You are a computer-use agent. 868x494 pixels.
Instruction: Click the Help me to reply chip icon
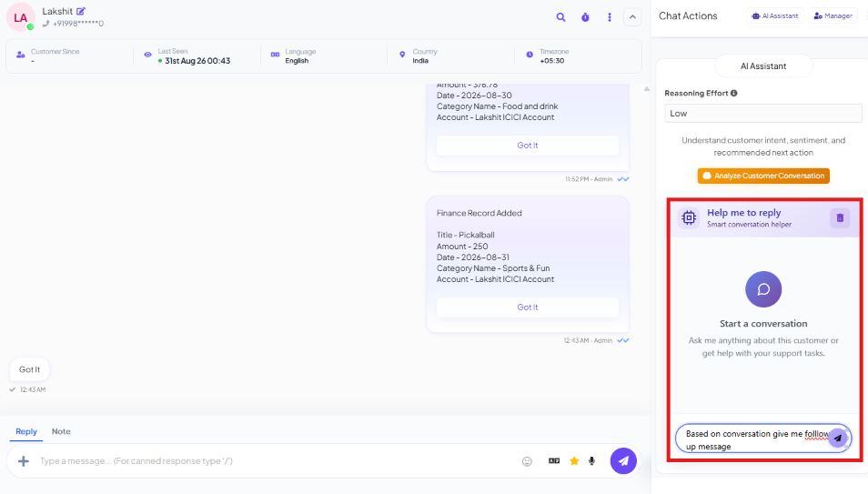tap(689, 217)
